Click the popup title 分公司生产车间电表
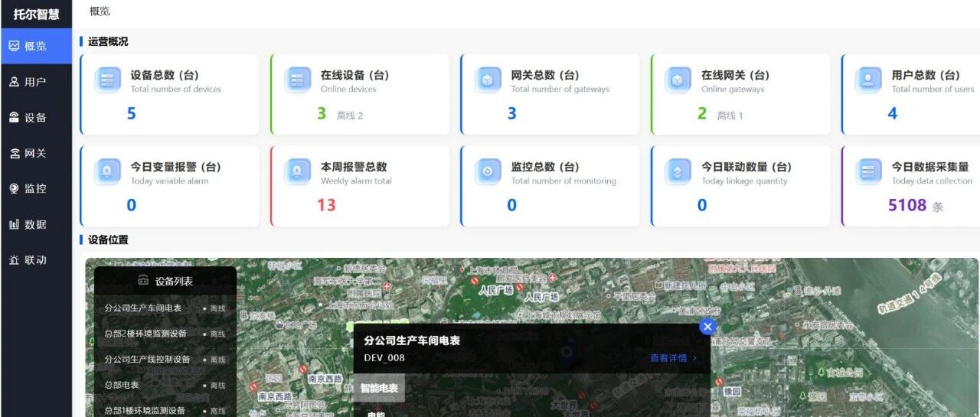The width and height of the screenshot is (980, 417). pyautogui.click(x=412, y=340)
